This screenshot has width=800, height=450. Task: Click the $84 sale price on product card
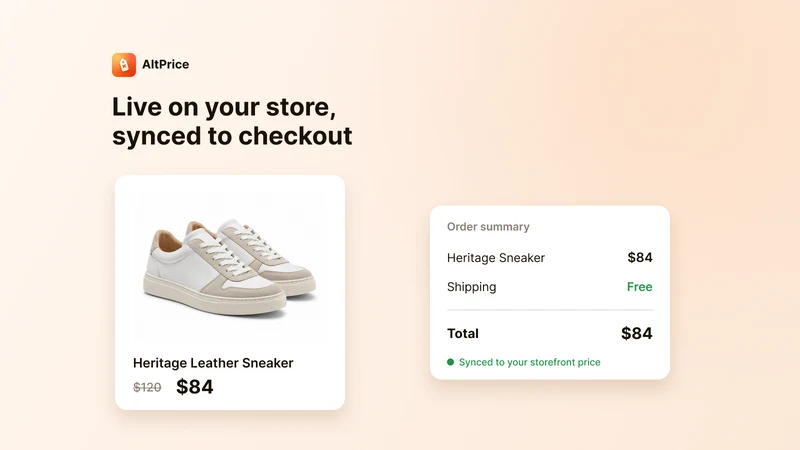click(194, 387)
